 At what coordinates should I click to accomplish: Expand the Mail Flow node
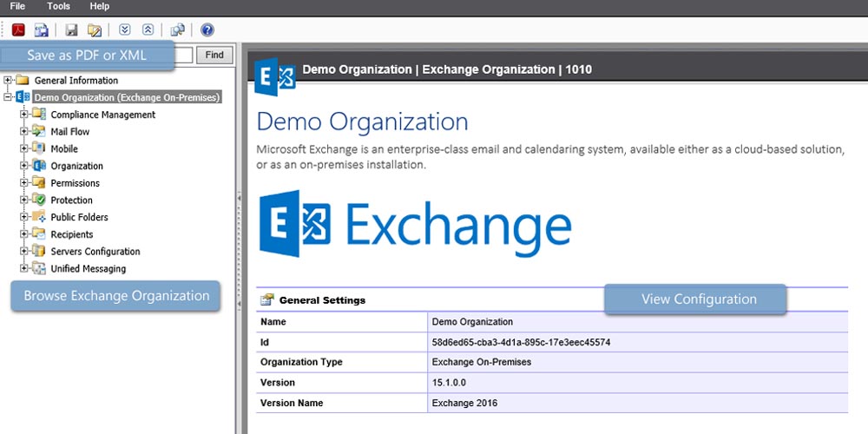click(x=23, y=132)
